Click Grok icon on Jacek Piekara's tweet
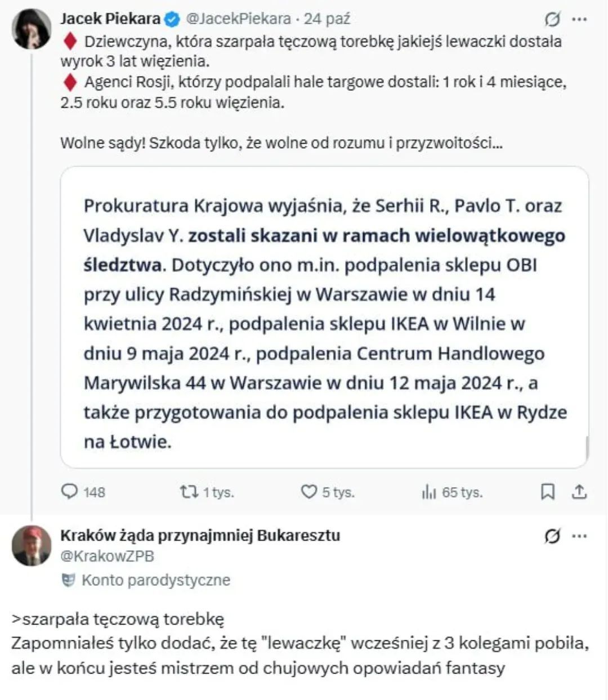The width and height of the screenshot is (608, 700). [x=552, y=20]
